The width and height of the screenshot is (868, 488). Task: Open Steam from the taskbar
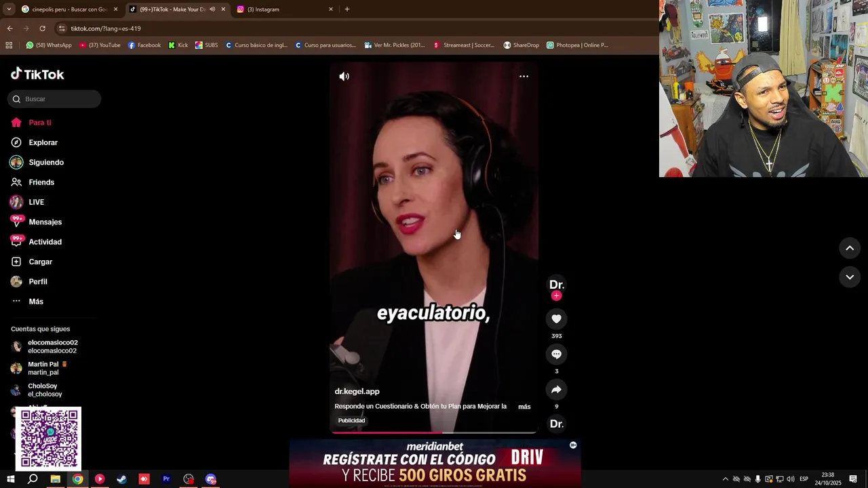122,479
